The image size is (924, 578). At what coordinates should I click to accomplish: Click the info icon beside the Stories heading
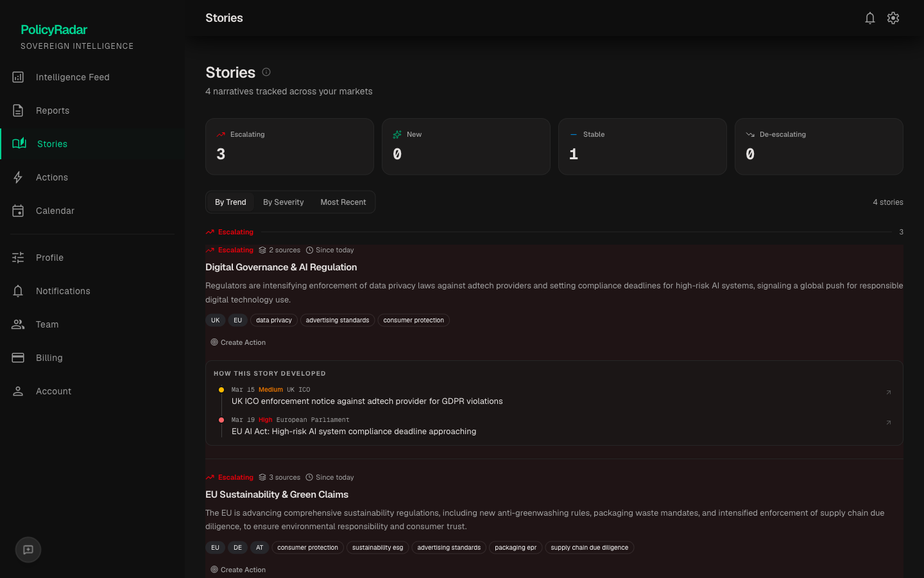266,72
